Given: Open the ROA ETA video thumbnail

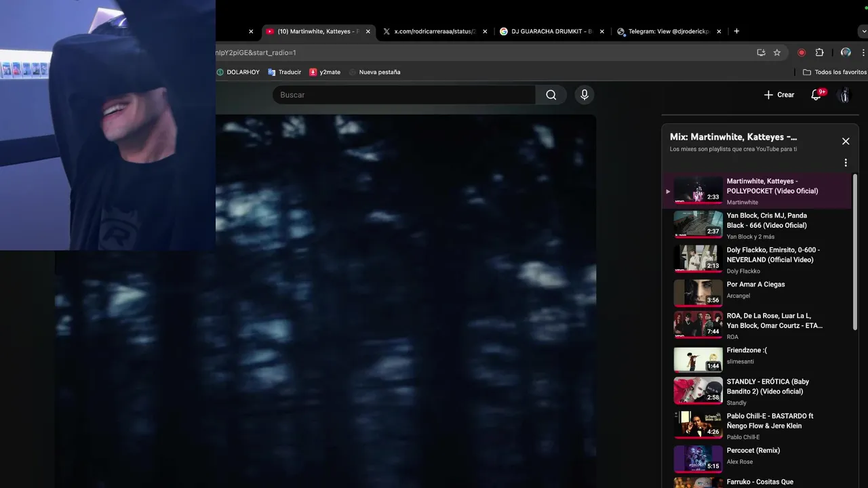Looking at the screenshot, I should 698,325.
